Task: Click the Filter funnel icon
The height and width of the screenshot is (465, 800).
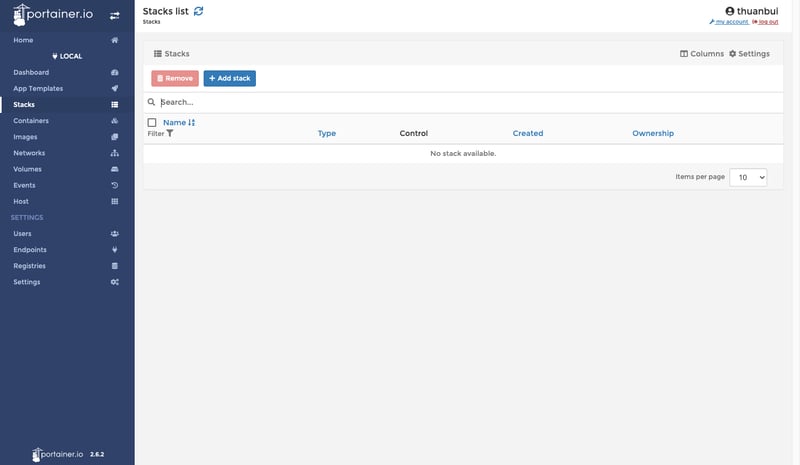Action: click(x=170, y=133)
